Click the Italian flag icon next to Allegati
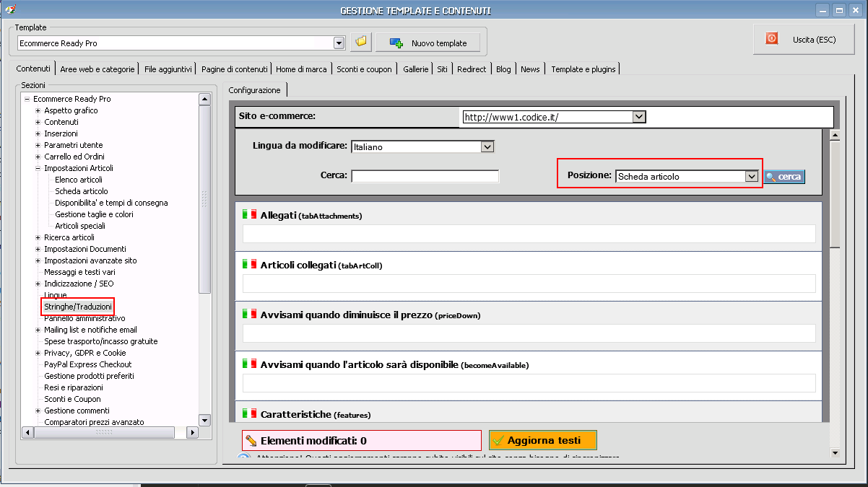The image size is (868, 487). point(249,214)
